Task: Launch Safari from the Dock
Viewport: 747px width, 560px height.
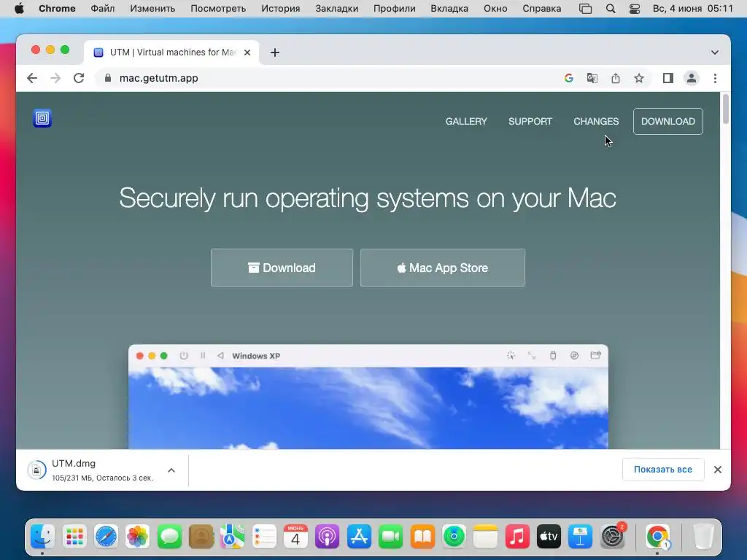Action: [106, 537]
